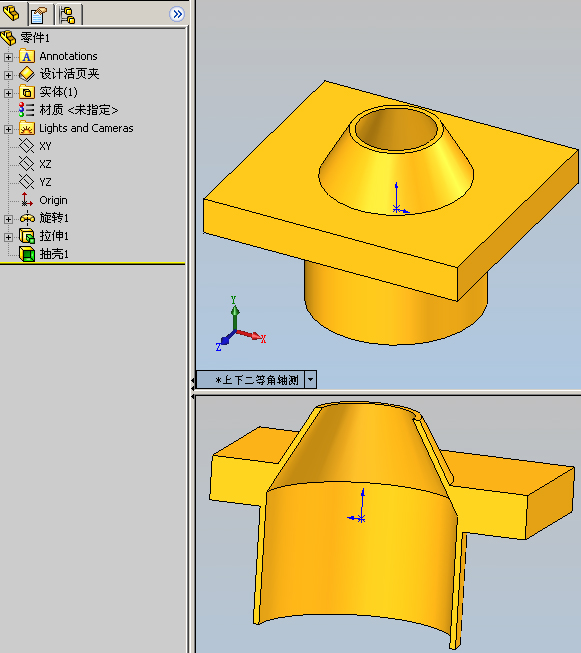Select the 拉伸1 label
The height and width of the screenshot is (653, 581).
[x=54, y=236]
